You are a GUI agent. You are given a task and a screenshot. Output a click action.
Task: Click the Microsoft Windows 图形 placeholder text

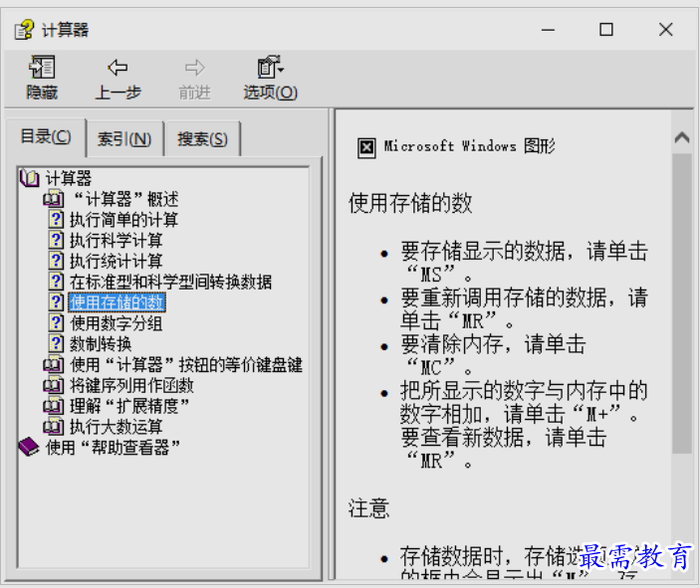point(470,146)
